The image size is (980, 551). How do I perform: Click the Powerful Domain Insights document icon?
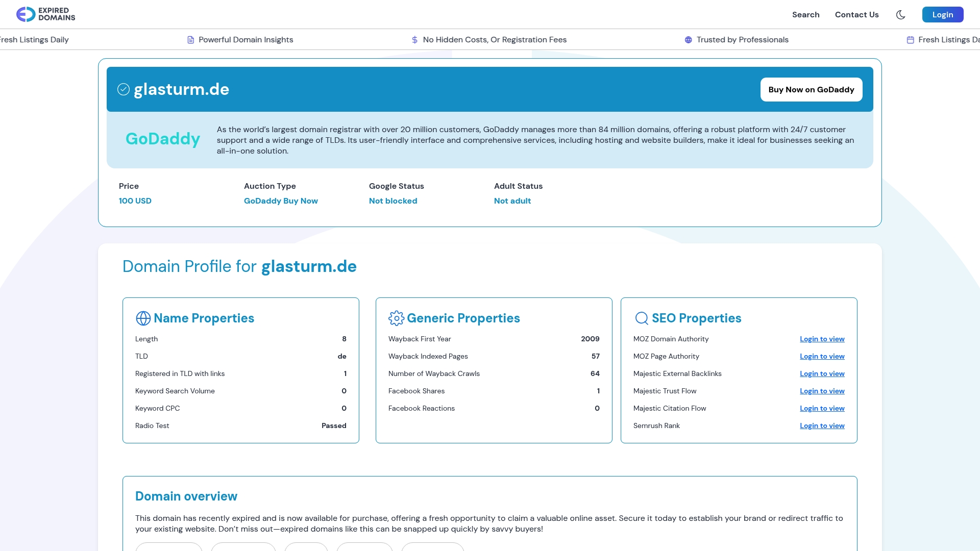pos(191,40)
